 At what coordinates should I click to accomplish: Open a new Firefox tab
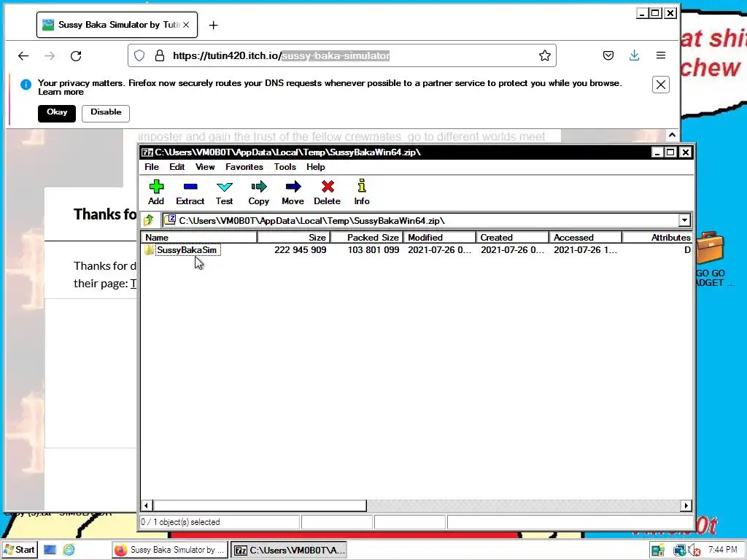click(x=214, y=26)
